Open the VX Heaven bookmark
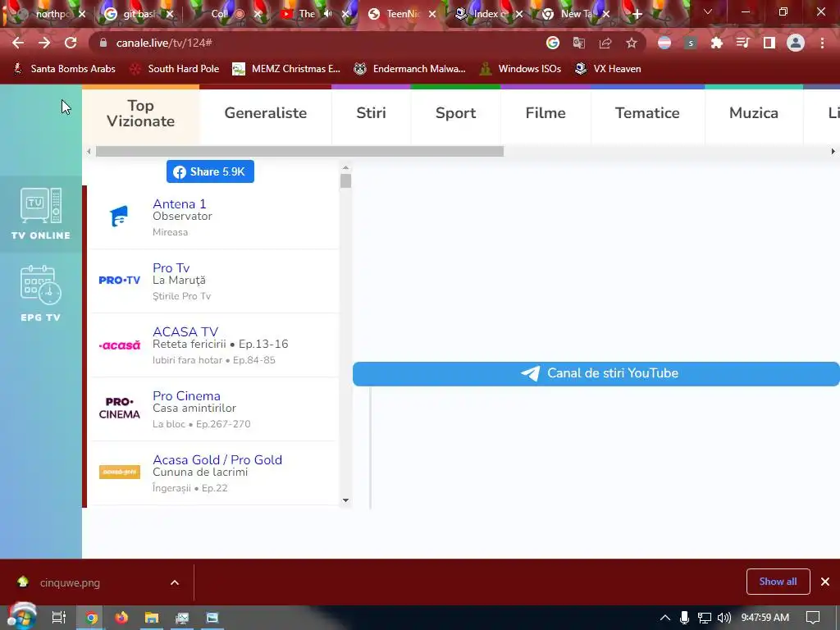The height and width of the screenshot is (630, 840). click(x=608, y=69)
